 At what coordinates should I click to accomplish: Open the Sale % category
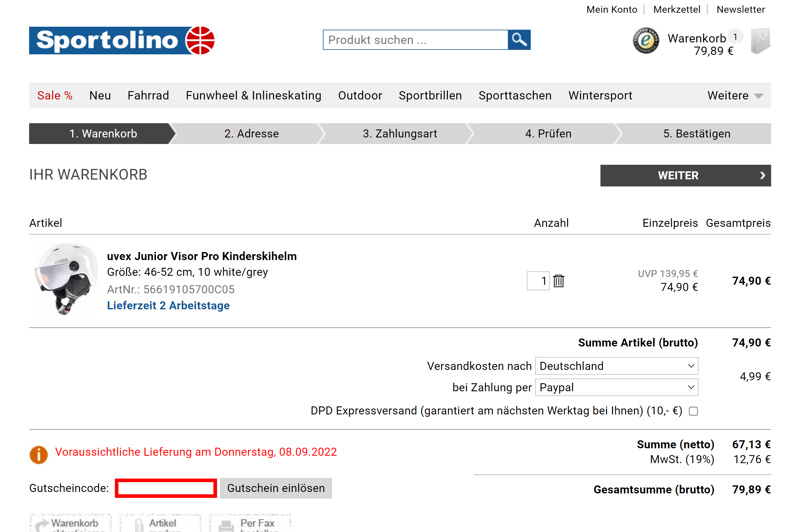pos(55,95)
